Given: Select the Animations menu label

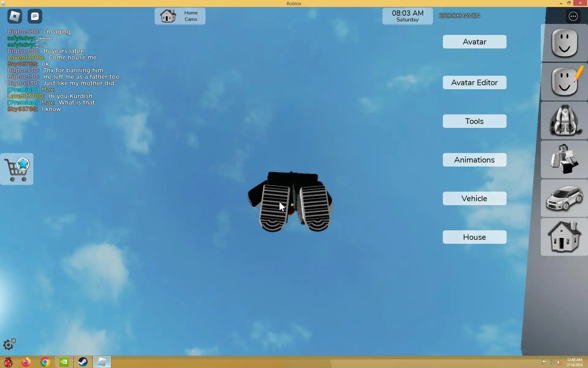Looking at the screenshot, I should (x=474, y=160).
